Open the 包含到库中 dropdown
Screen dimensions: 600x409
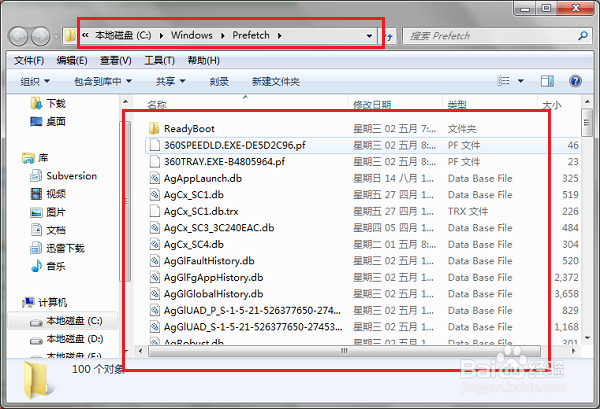tap(103, 81)
